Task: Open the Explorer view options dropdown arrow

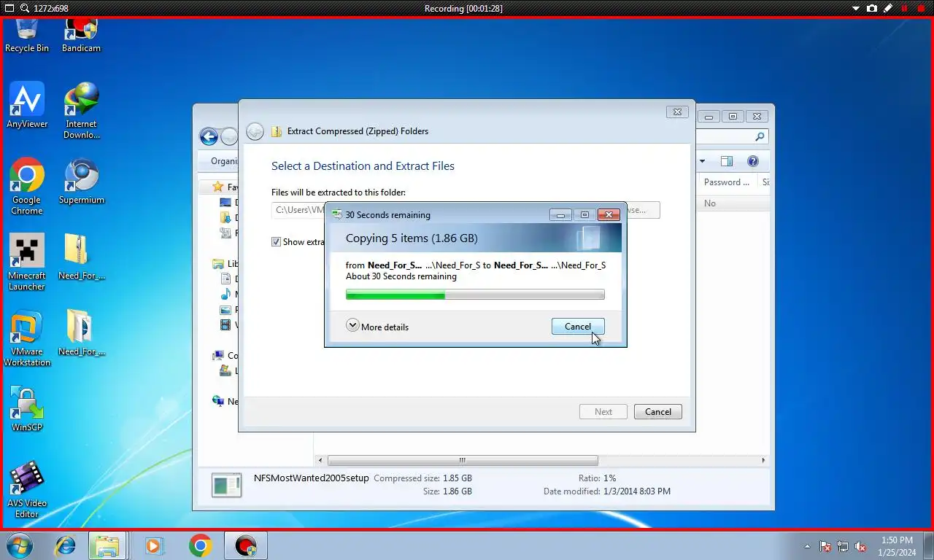Action: [702, 161]
